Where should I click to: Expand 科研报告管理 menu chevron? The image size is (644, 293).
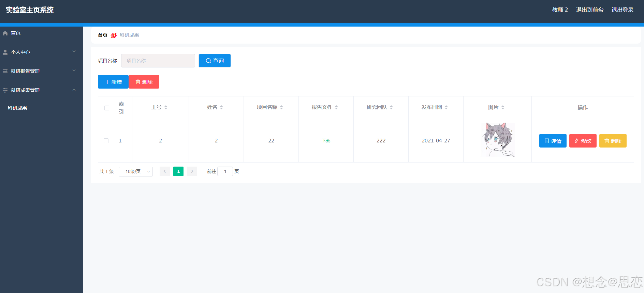coord(74,71)
